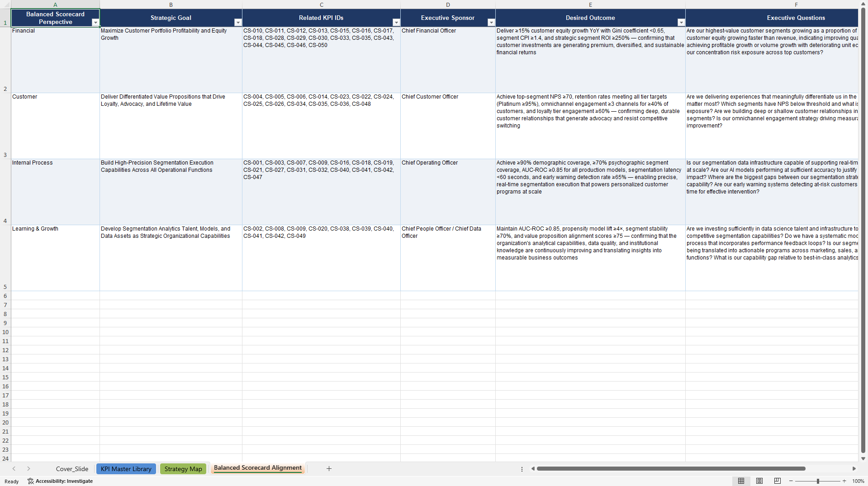868x486 pixels.
Task: Click the horizontal scrollbar thumb
Action: pos(671,469)
